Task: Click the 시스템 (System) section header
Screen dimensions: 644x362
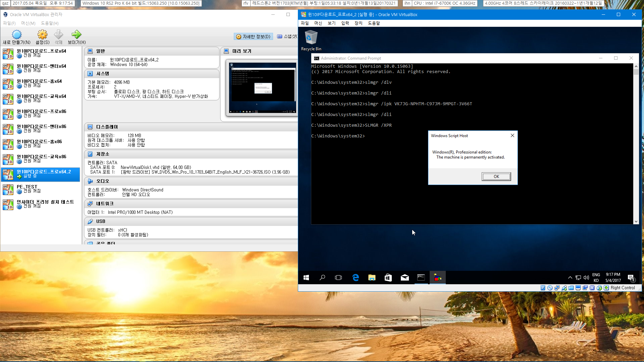Action: click(152, 73)
